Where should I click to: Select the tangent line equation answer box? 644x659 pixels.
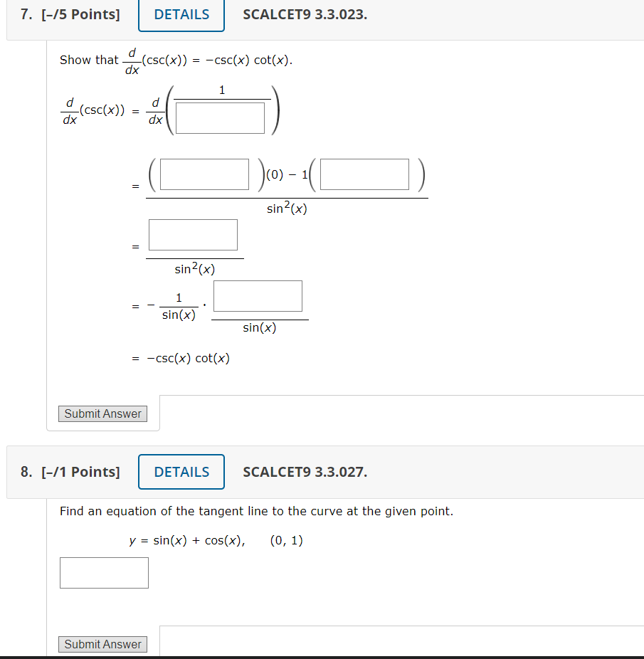pyautogui.click(x=104, y=572)
